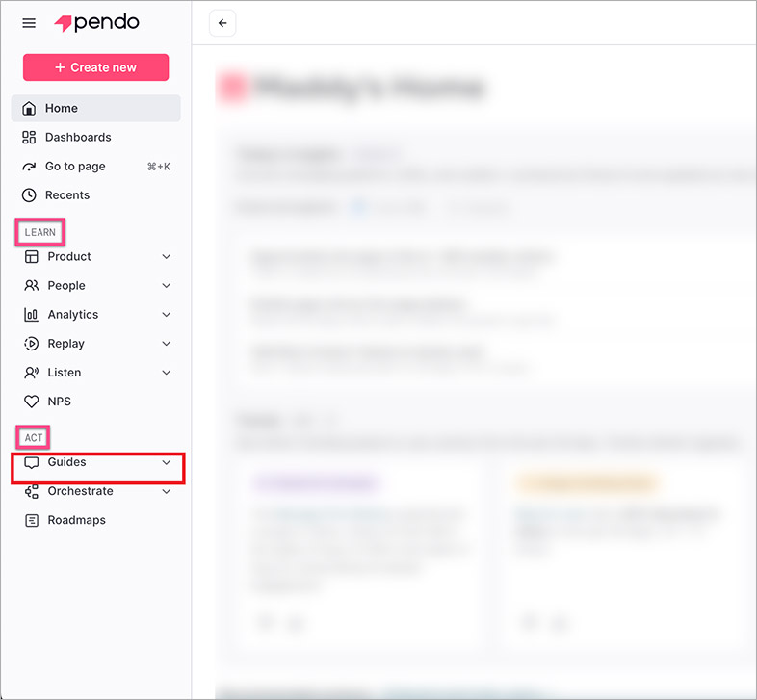The image size is (757, 700).
Task: Expand the Orchestrate section chevron
Action: [167, 491]
